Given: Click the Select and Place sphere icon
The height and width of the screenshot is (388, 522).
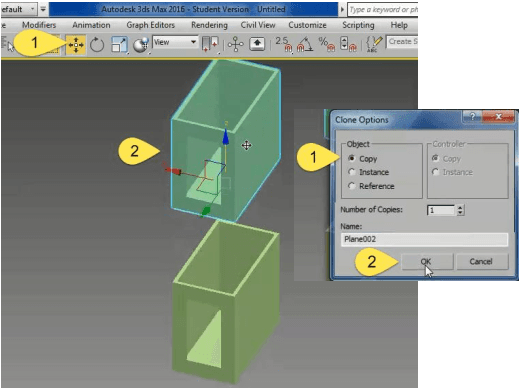Looking at the screenshot, I should [141, 45].
